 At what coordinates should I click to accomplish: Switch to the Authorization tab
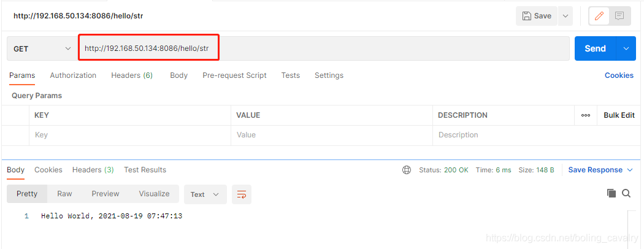pos(73,75)
